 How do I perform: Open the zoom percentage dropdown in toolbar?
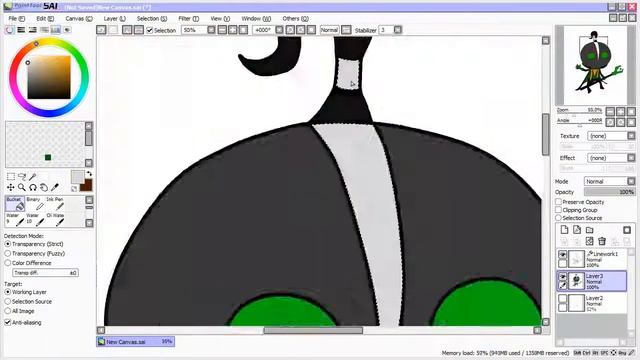click(x=211, y=30)
